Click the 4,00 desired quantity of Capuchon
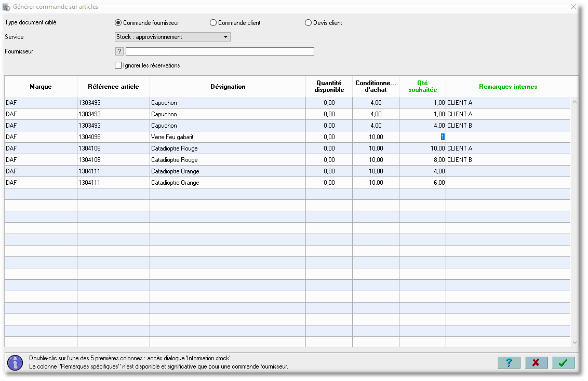This screenshot has width=588, height=381. tap(423, 126)
